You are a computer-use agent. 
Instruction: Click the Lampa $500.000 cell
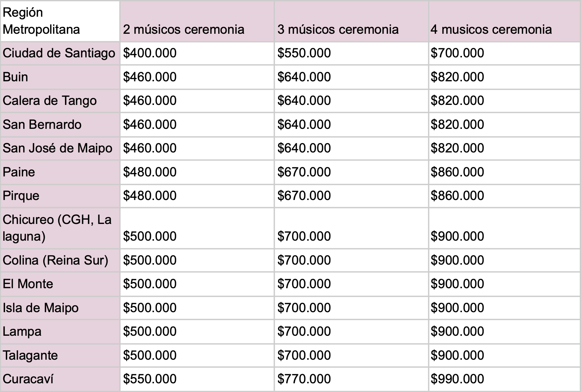[197, 332]
